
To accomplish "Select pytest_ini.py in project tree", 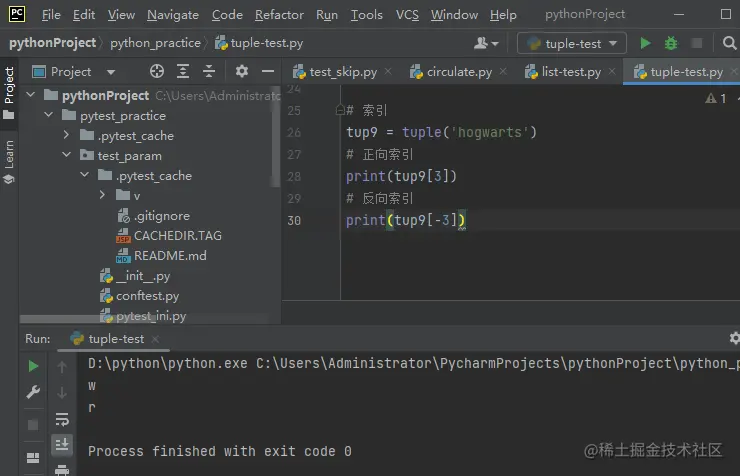I will tap(143, 316).
